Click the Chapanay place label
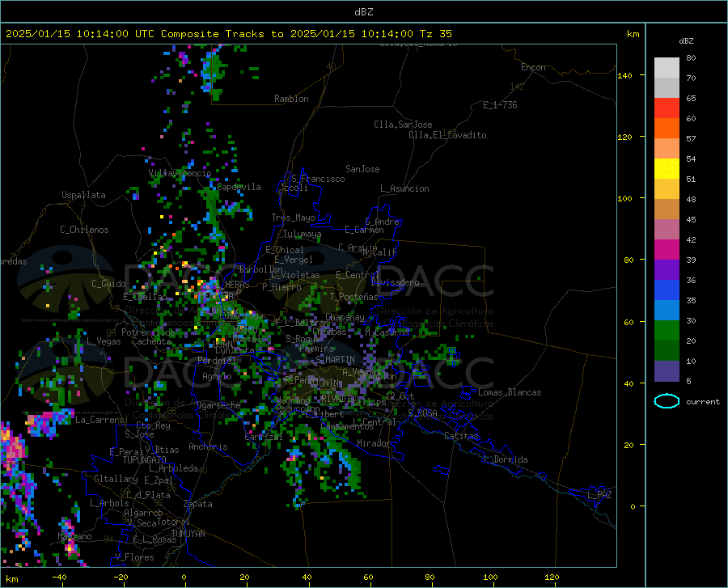Viewport: 728px width, 588px height. pos(345,317)
